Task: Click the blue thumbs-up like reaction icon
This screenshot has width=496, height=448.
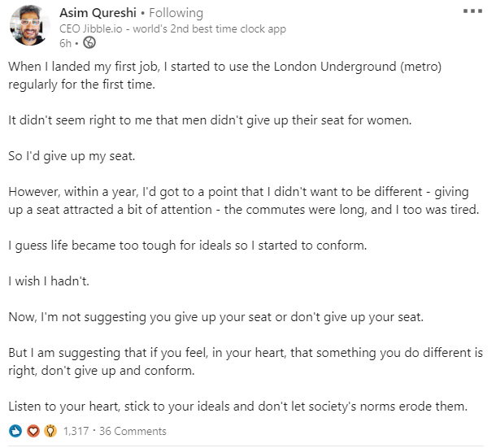Action: (15, 431)
